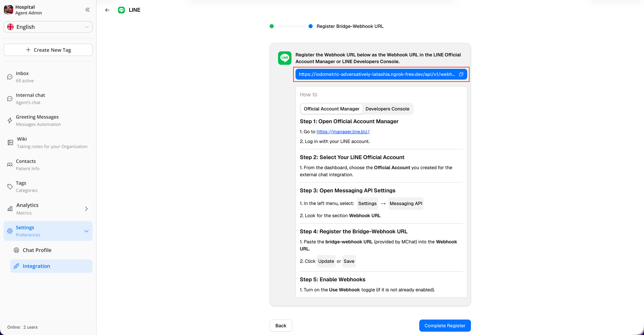Collapse the sidebar with the double chevron
This screenshot has width=644, height=335.
point(87,10)
